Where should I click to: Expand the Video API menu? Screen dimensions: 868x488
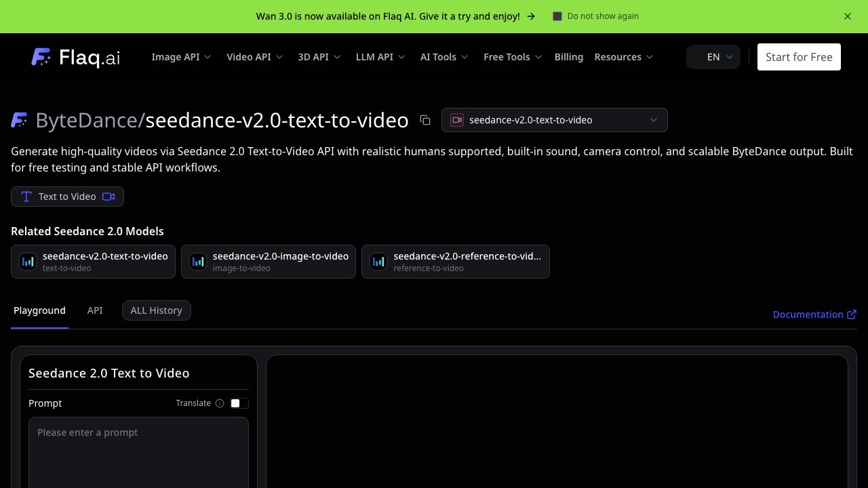tap(254, 57)
